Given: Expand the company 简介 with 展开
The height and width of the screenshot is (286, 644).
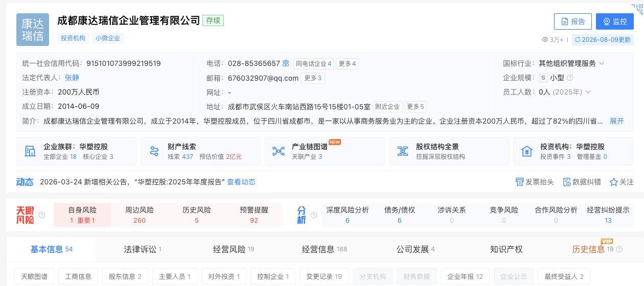Looking at the screenshot, I should pyautogui.click(x=617, y=121).
